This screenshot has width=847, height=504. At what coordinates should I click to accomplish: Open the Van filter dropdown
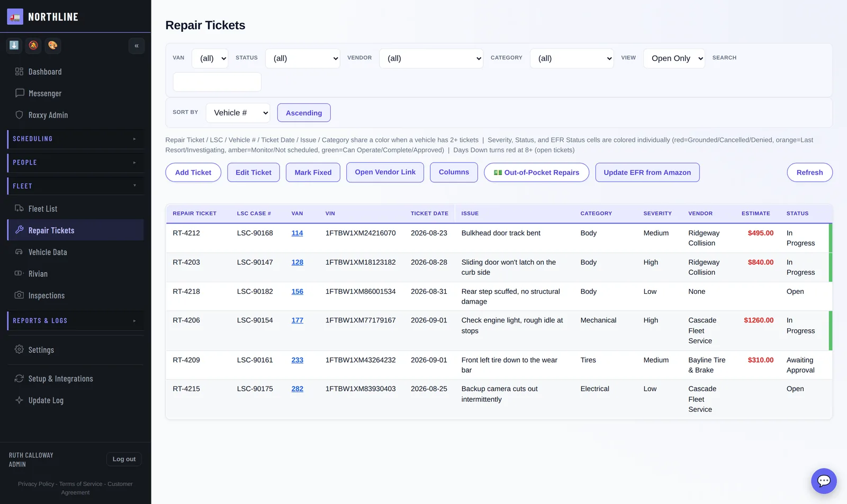210,58
